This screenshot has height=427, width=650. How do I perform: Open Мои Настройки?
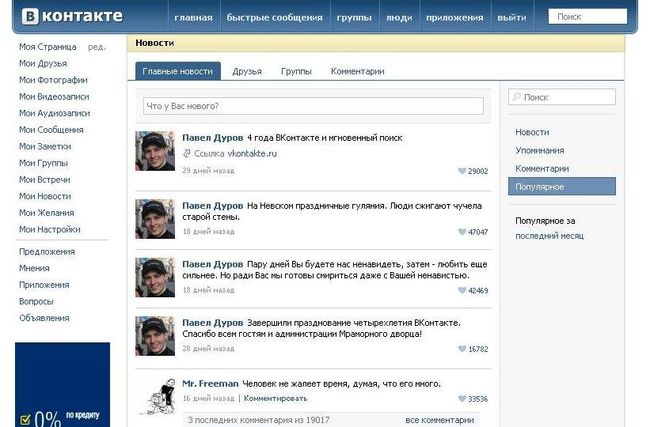(x=50, y=229)
